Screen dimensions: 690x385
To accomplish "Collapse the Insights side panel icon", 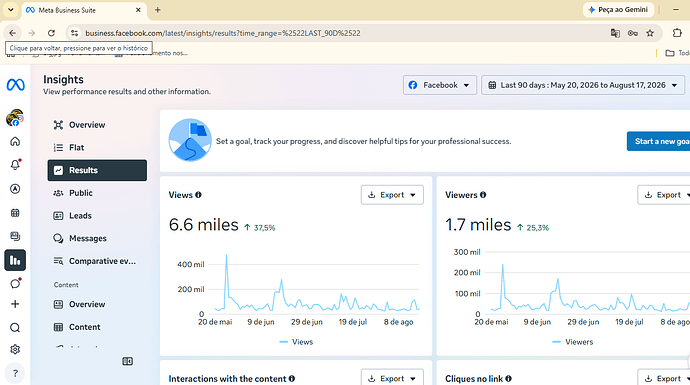I will [x=128, y=361].
